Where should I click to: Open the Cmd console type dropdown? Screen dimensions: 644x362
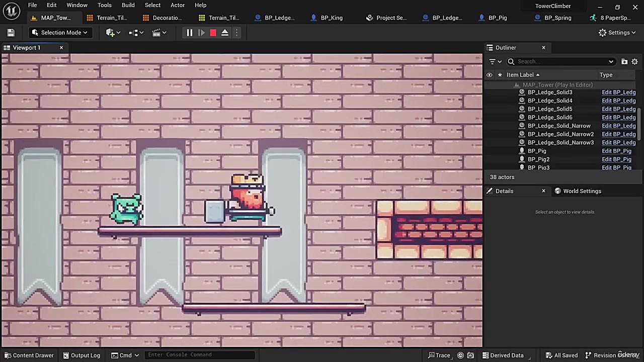pos(125,355)
